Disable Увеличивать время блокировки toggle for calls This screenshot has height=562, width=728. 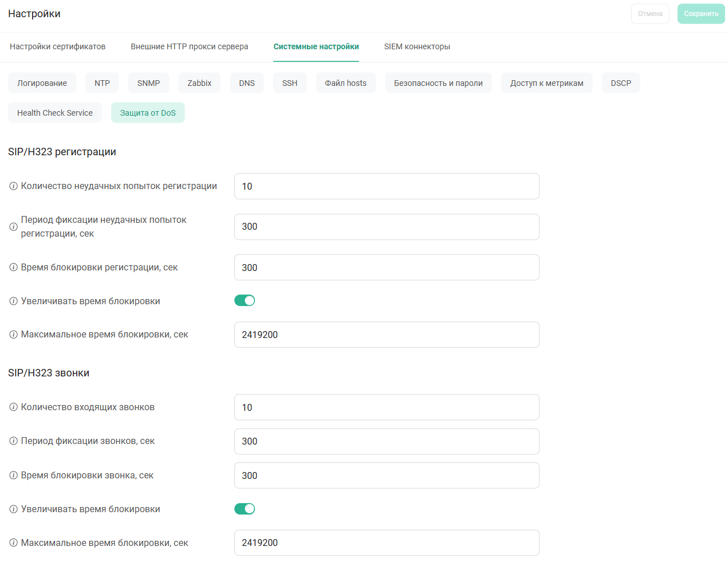245,509
